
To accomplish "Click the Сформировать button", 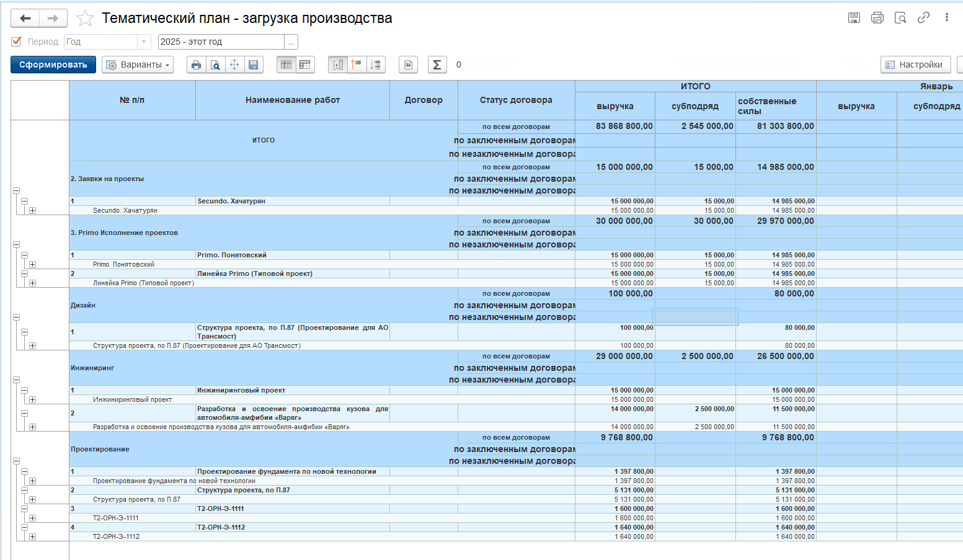I will [x=53, y=64].
